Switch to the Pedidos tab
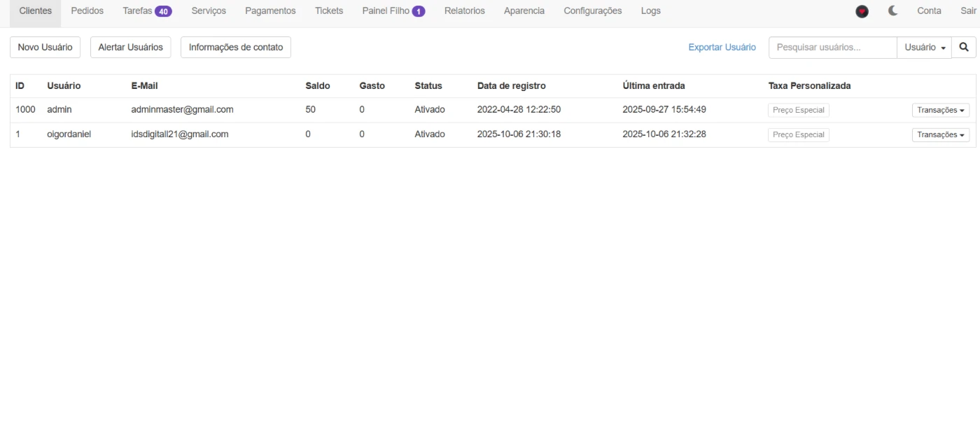This screenshot has height=439, width=980. [87, 11]
